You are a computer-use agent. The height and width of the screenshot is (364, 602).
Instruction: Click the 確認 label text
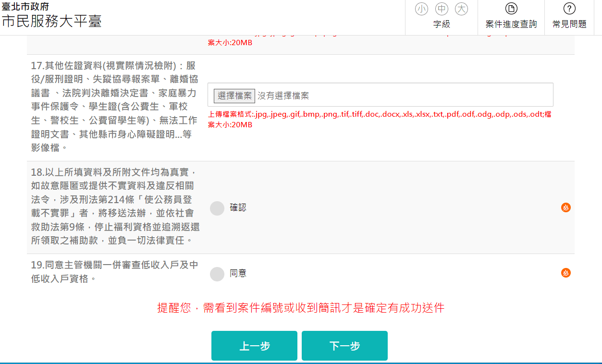point(238,208)
